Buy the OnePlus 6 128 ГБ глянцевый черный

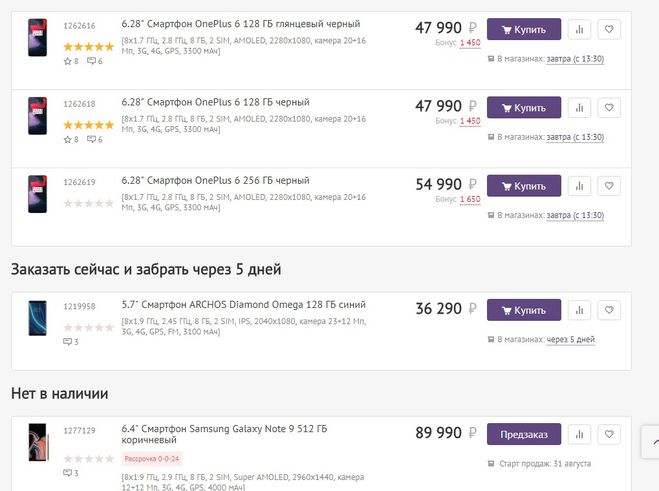pyautogui.click(x=524, y=29)
